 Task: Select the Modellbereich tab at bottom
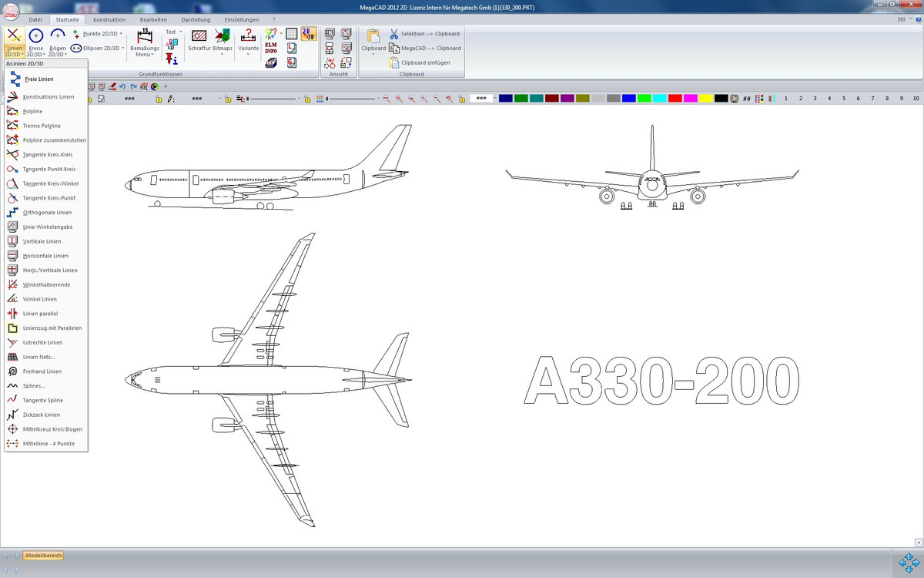click(x=43, y=555)
